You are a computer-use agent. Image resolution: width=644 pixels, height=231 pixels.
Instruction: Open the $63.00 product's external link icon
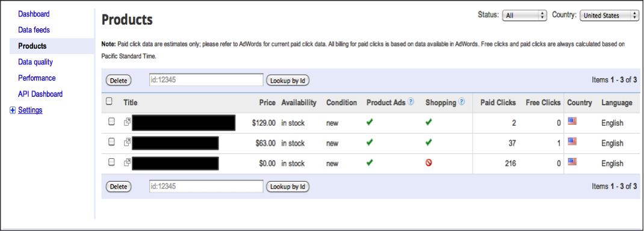point(128,142)
